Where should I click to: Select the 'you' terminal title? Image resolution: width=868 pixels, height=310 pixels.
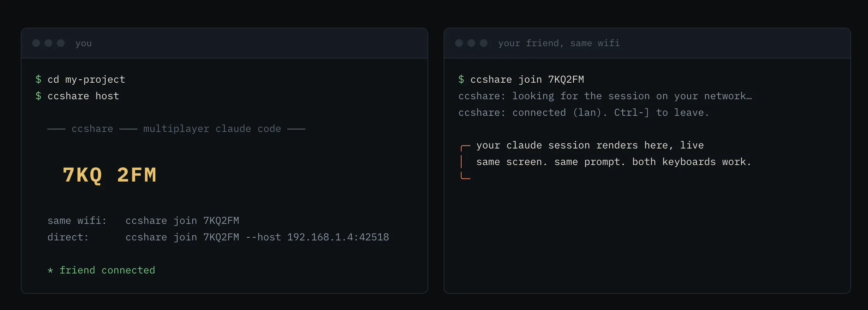(84, 43)
